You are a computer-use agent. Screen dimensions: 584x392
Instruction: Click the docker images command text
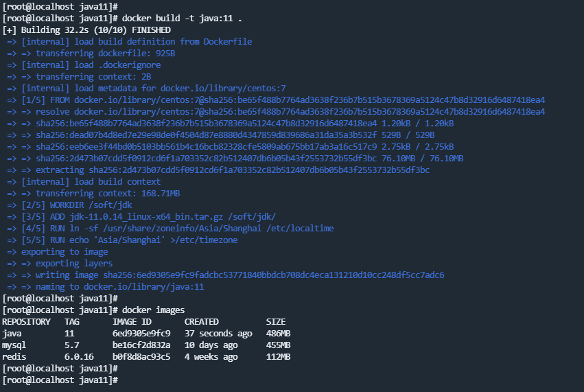pyautogui.click(x=154, y=310)
